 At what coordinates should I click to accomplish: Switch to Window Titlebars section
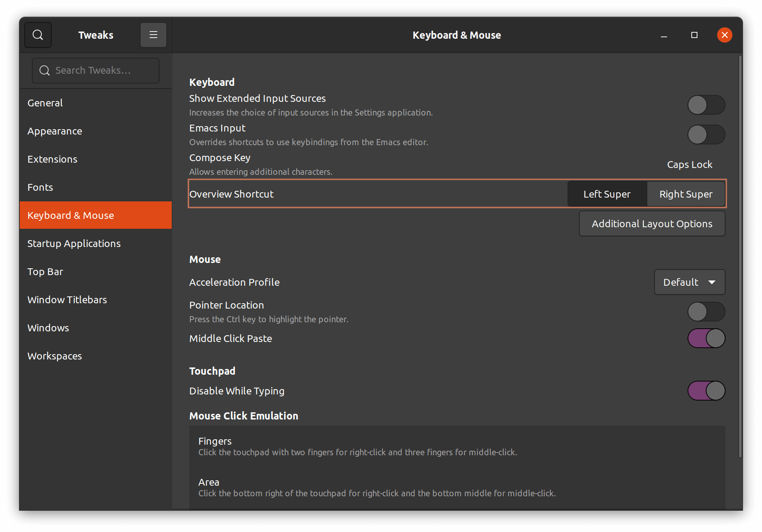point(67,300)
